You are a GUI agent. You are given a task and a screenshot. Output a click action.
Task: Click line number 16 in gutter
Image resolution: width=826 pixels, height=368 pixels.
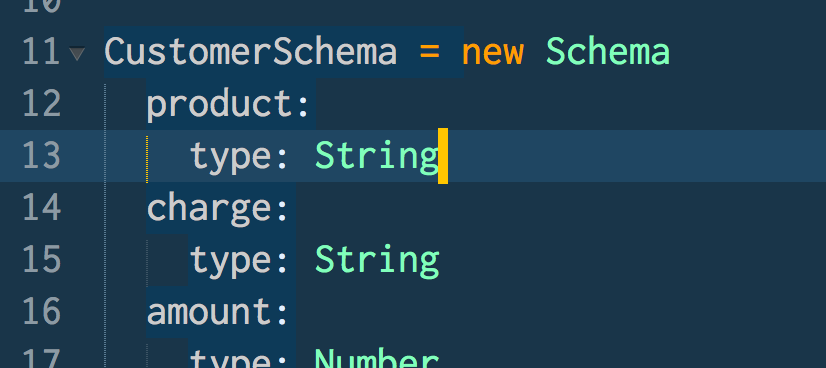(42, 311)
